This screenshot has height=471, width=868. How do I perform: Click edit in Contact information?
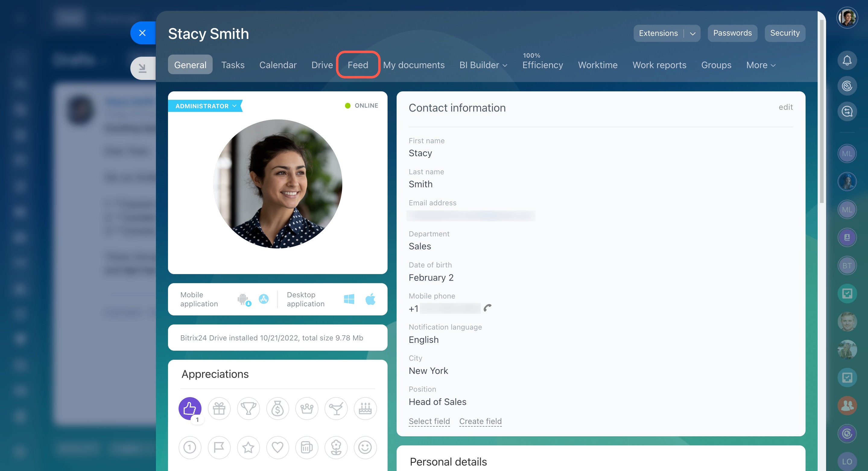tap(785, 107)
